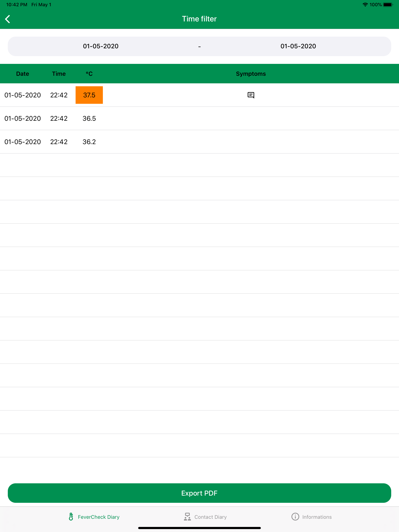Tap the battery indicator in status bar
The width and height of the screenshot is (399, 532).
pyautogui.click(x=388, y=4)
